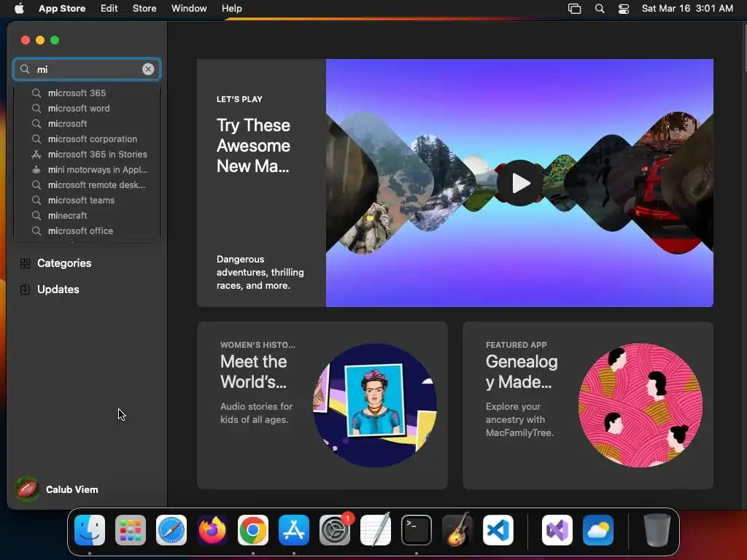Launch Safari from the Dock

point(171,530)
